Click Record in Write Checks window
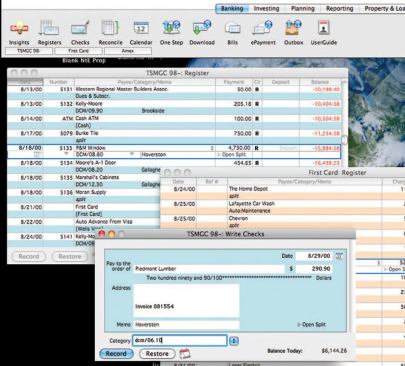The image size is (405, 366). point(116,354)
